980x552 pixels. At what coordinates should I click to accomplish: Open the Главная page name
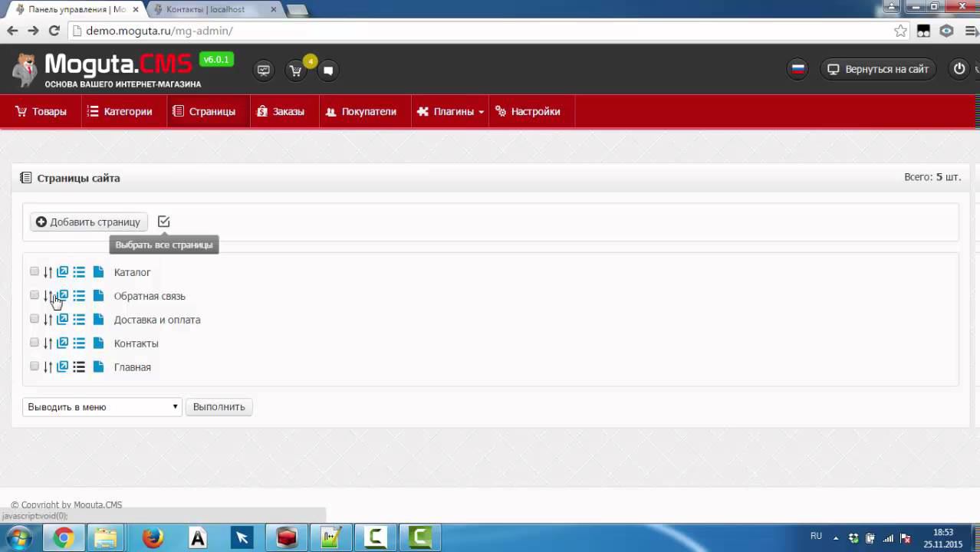[x=132, y=367]
